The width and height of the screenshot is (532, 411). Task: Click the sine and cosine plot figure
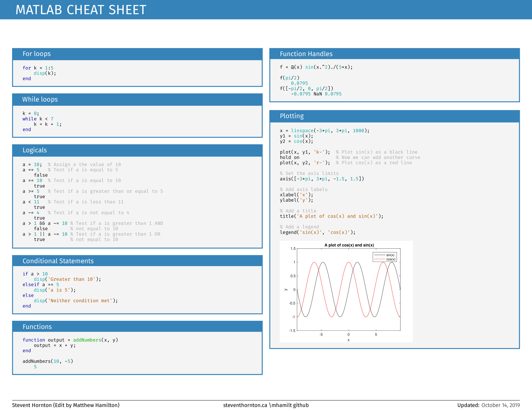346,291
